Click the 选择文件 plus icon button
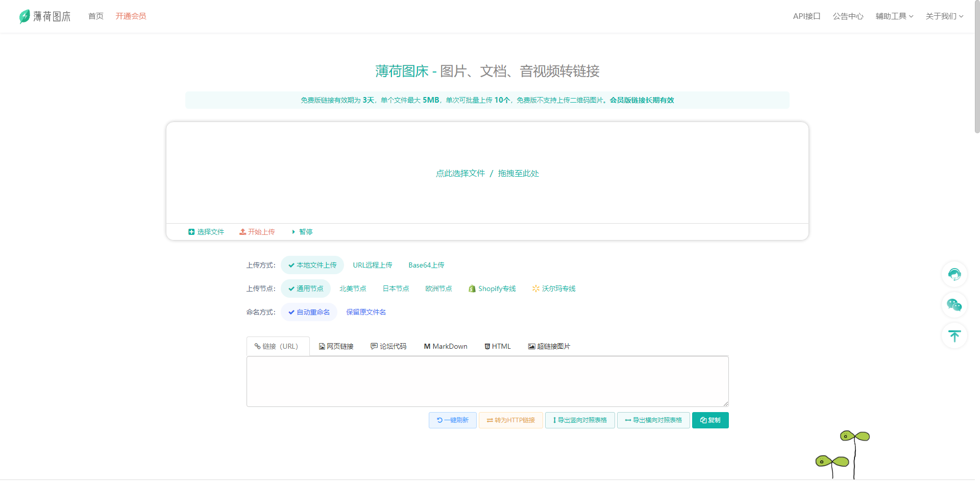This screenshot has width=980, height=481. [x=206, y=232]
